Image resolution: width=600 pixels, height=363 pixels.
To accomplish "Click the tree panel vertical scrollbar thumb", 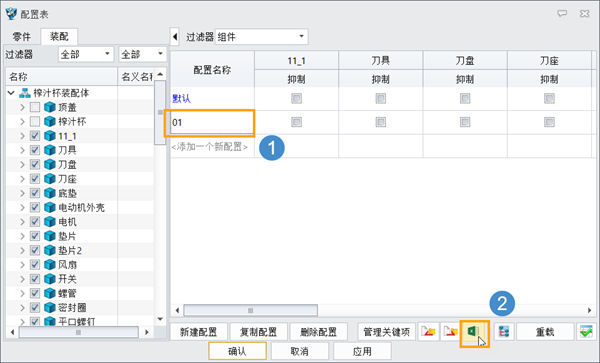I will 160,112.
